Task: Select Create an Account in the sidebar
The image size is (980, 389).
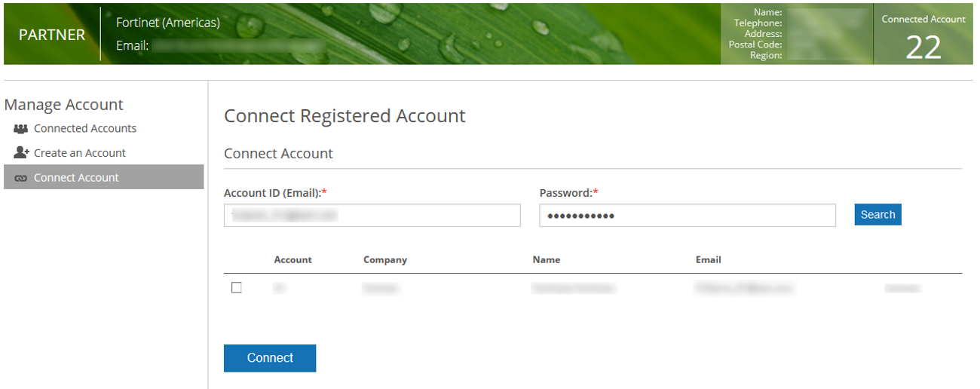Action: click(80, 153)
